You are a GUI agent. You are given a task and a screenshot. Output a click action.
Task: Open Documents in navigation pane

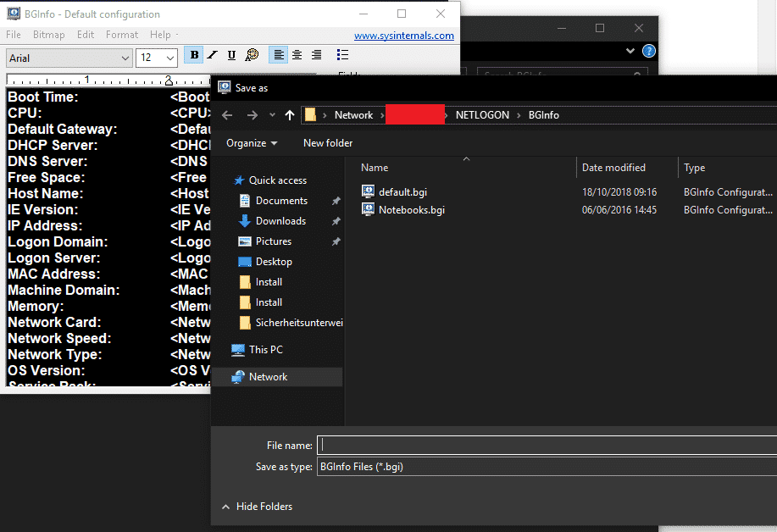281,201
